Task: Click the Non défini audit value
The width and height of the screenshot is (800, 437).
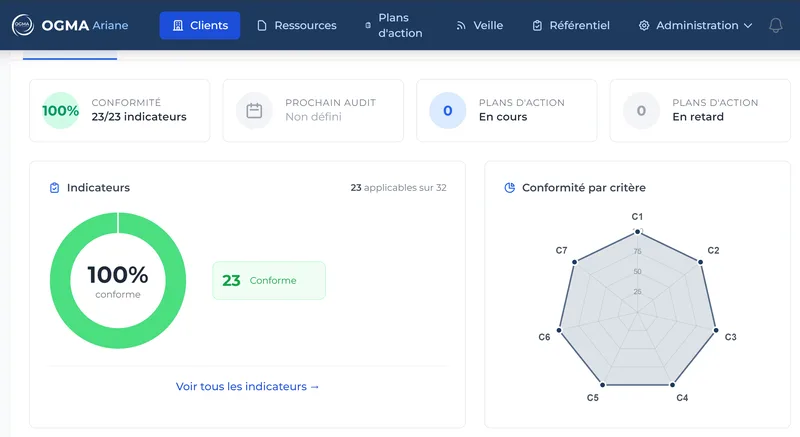Action: [313, 117]
